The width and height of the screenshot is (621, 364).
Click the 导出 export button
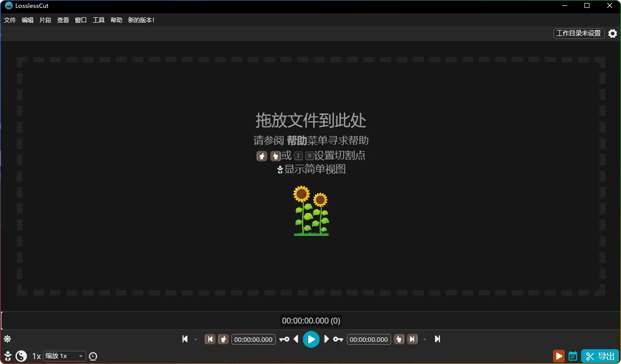click(600, 356)
